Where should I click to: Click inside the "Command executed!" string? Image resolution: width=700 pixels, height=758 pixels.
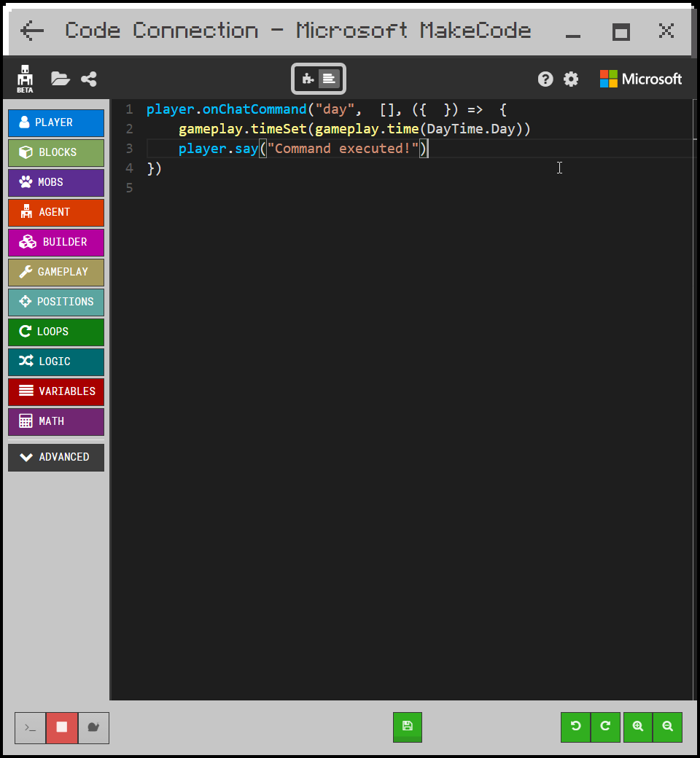(343, 149)
